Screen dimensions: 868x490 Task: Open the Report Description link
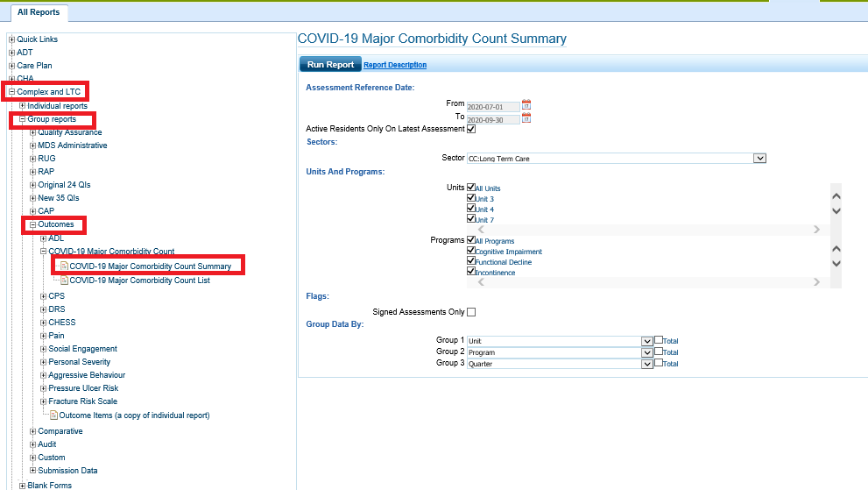tap(395, 66)
